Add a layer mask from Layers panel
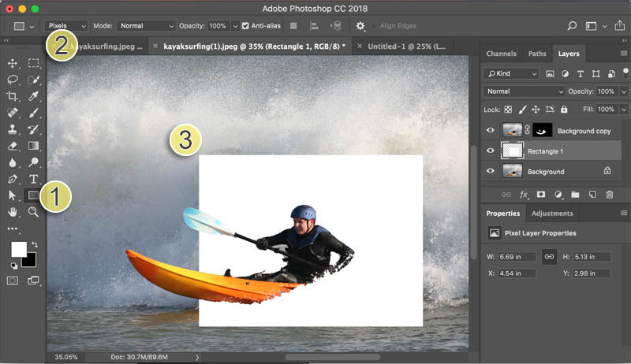The height and width of the screenshot is (364, 631). (x=541, y=195)
